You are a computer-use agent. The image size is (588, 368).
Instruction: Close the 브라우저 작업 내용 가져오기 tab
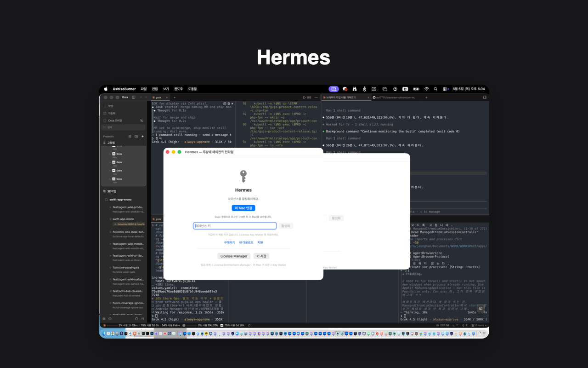[x=368, y=98]
